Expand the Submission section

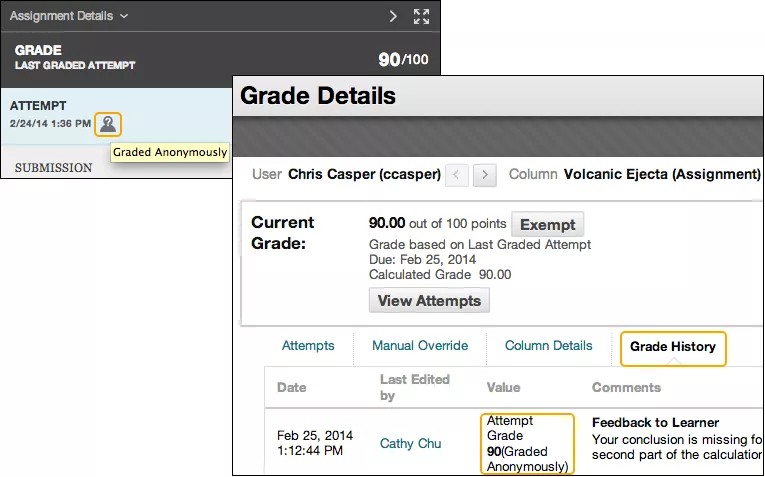point(54,167)
